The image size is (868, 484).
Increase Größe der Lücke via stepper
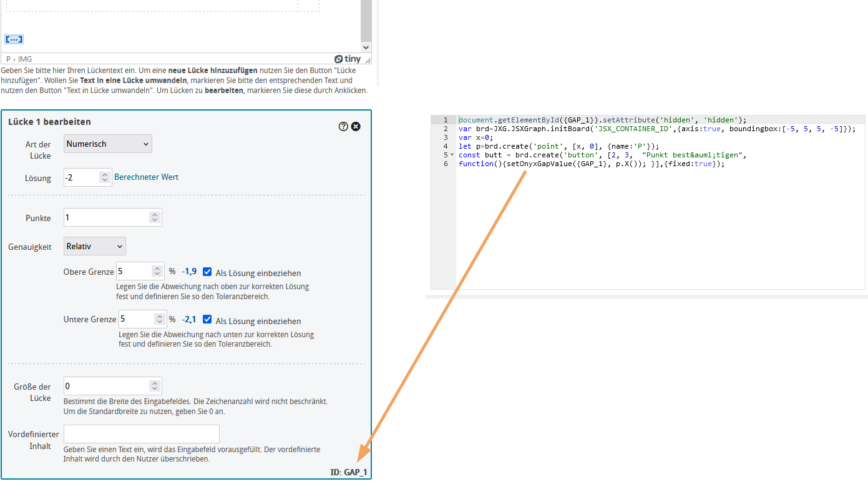point(155,382)
